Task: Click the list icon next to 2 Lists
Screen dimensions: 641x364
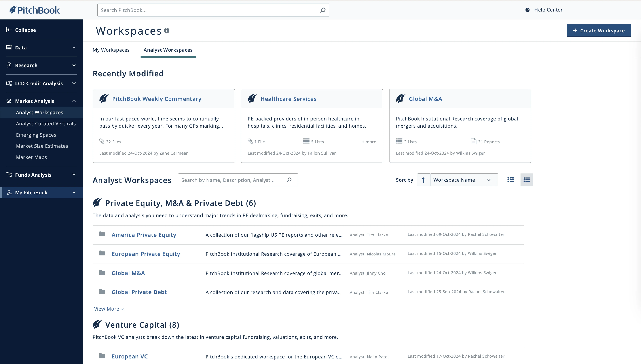Action: point(399,141)
